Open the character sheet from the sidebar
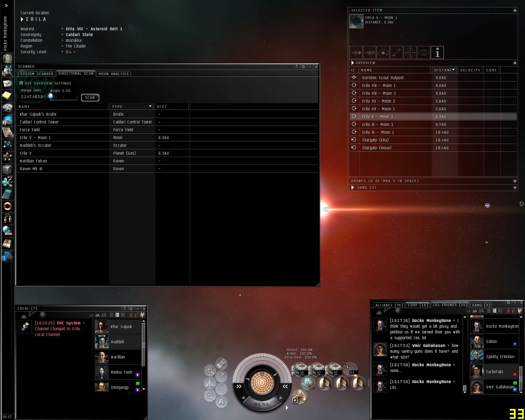The width and height of the screenshot is (525, 420). click(7, 58)
